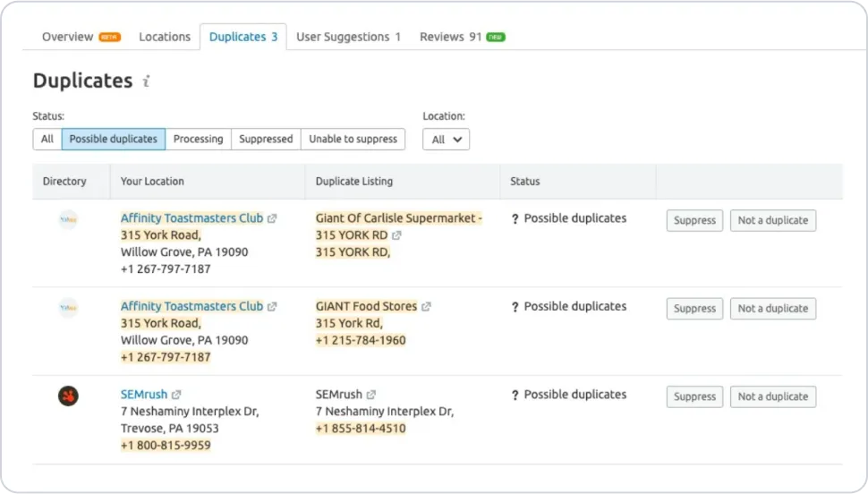Click question mark icon in GIANT Food Stores row status
The width and height of the screenshot is (868, 494).
(515, 307)
